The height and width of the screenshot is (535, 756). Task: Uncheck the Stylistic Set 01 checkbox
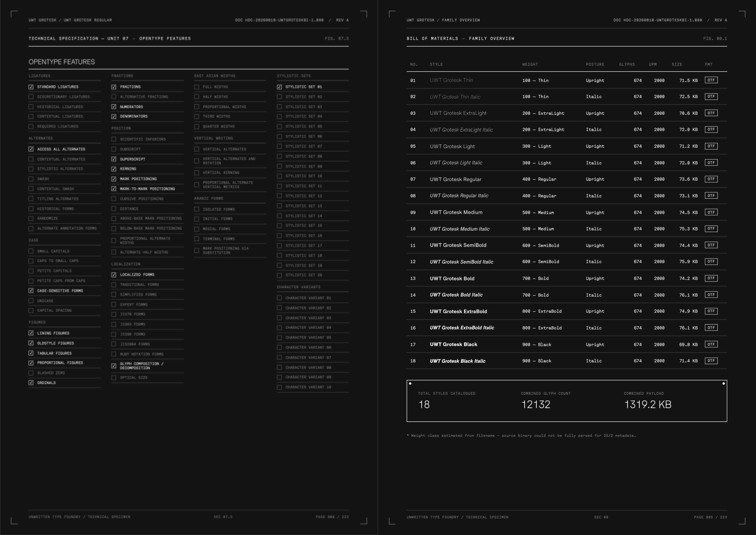click(279, 87)
